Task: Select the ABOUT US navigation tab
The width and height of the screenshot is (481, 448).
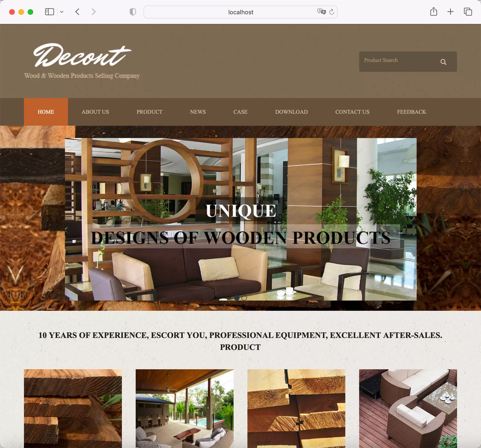Action: coord(95,112)
